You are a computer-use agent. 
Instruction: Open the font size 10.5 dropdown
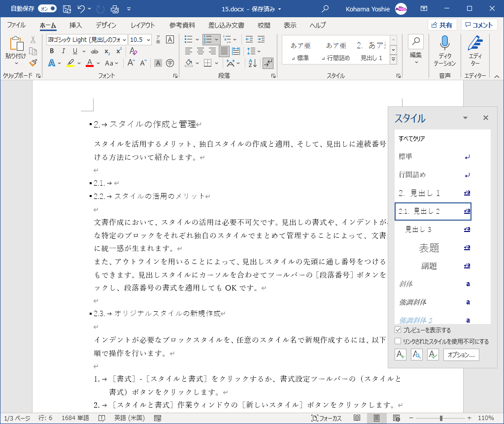click(147, 40)
